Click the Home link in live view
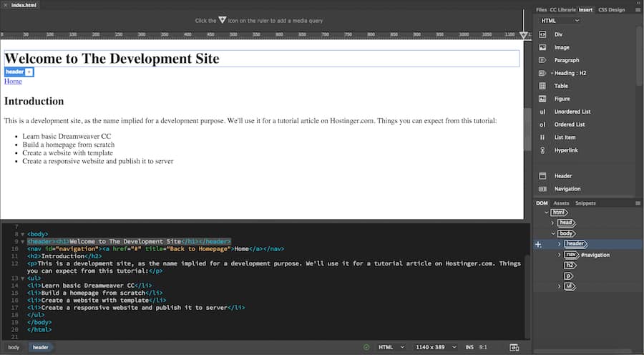Screen dimensions: 644x355 (13, 82)
